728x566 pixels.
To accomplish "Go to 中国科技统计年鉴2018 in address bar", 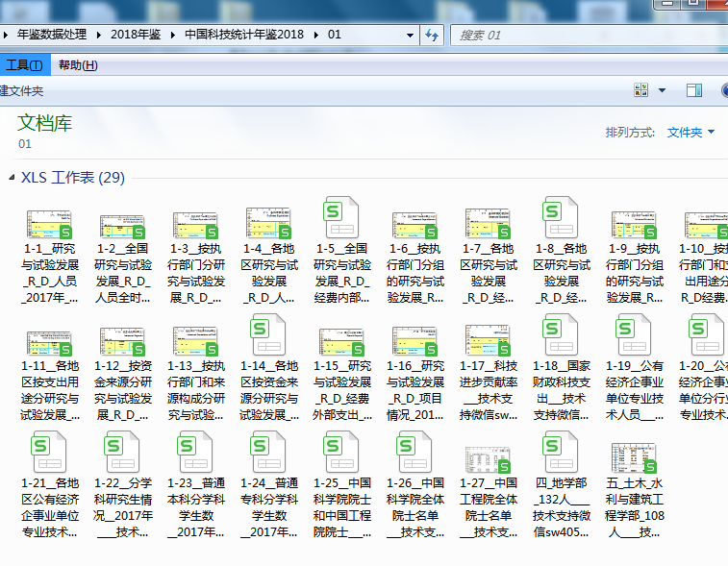I will [244, 35].
